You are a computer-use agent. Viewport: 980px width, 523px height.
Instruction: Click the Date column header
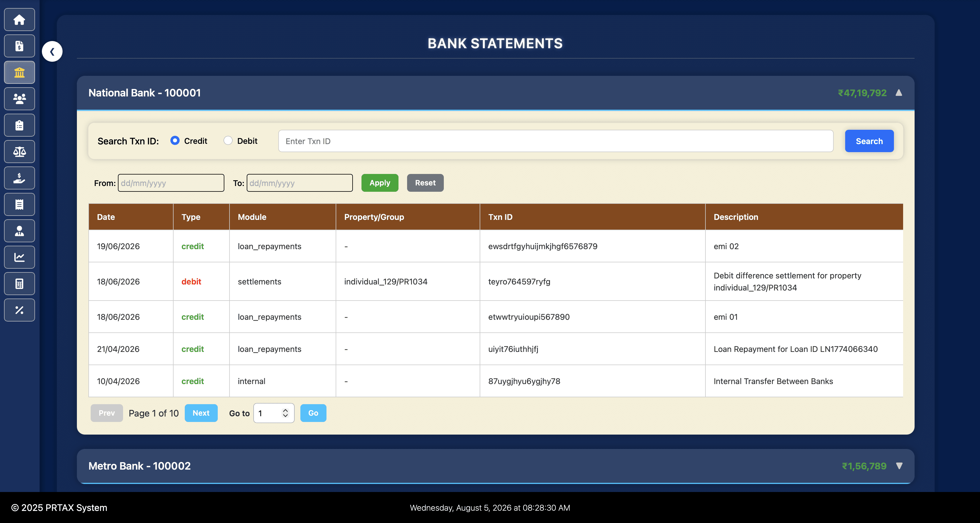[x=131, y=217]
